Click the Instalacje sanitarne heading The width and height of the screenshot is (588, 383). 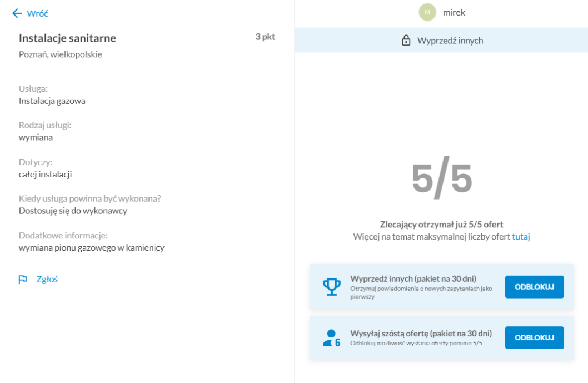[67, 38]
